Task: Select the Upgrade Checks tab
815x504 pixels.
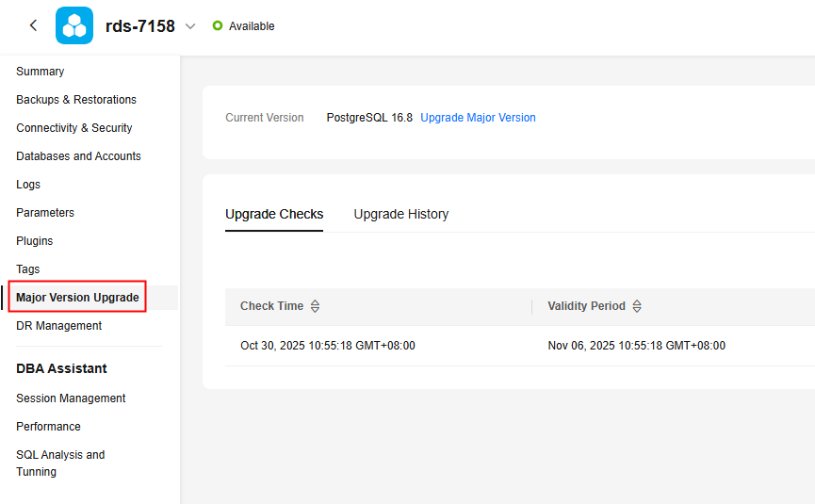Action: [274, 214]
